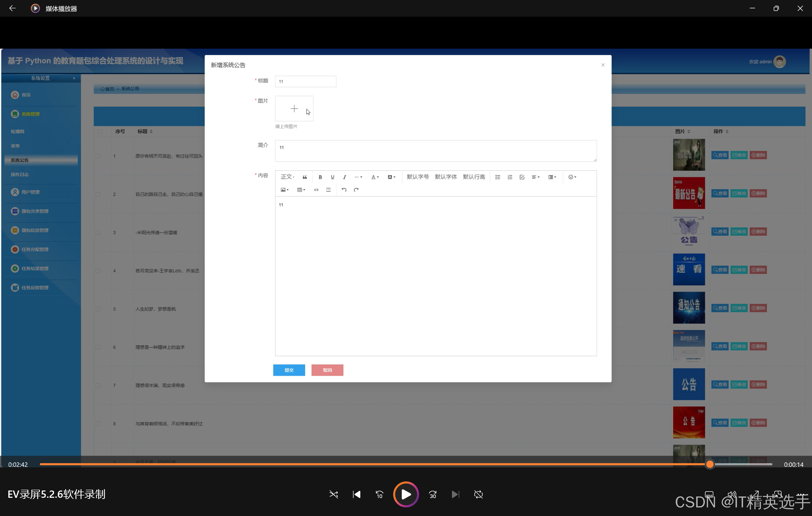Open 轮播图 in the sidebar
Image resolution: width=812 pixels, height=516 pixels.
click(17, 131)
